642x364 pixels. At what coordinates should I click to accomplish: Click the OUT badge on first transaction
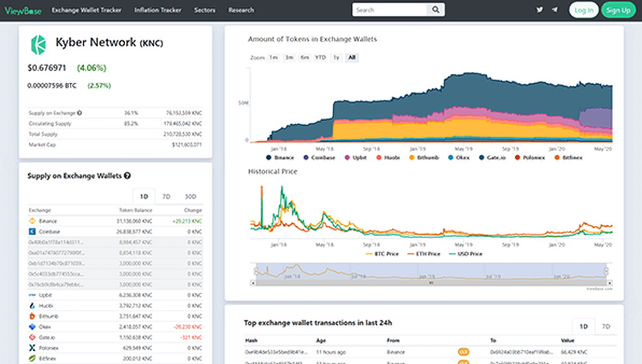click(464, 352)
